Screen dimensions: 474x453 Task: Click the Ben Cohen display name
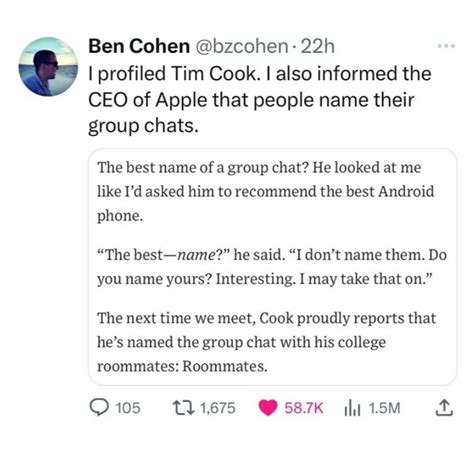pyautogui.click(x=139, y=46)
